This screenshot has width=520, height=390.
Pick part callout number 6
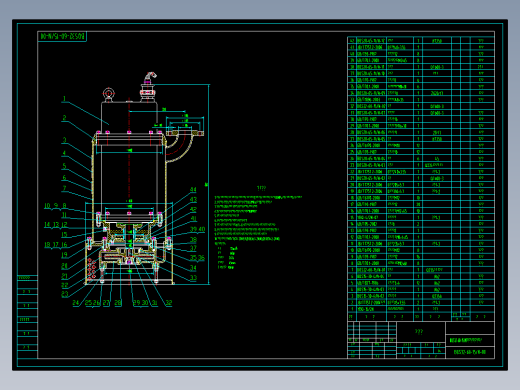64,178
